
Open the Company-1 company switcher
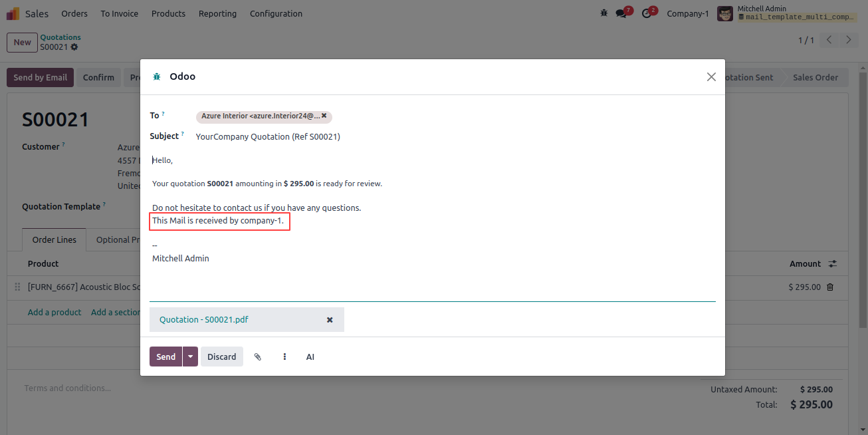point(687,13)
